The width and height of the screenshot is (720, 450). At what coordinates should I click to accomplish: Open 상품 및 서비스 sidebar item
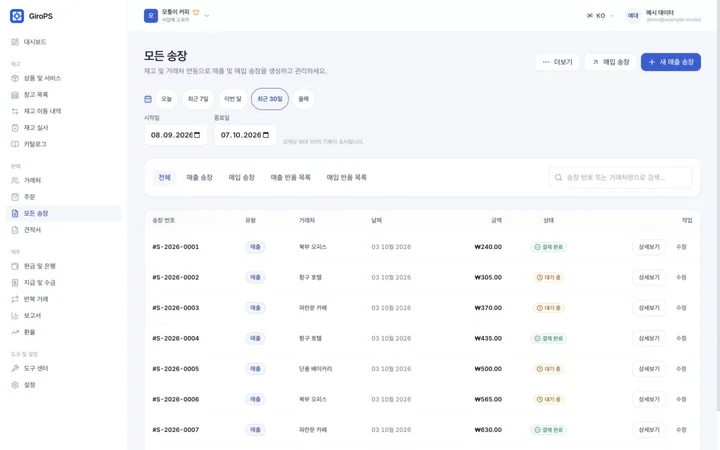click(64, 78)
